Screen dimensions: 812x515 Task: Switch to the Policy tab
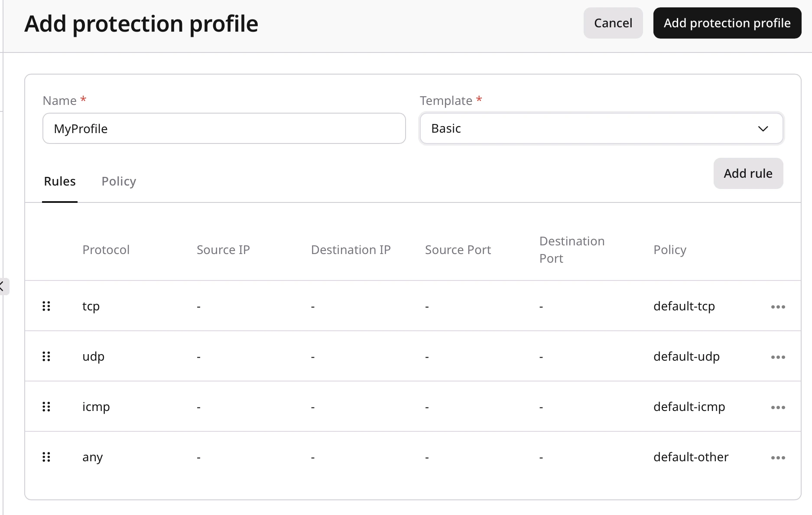[x=118, y=181]
